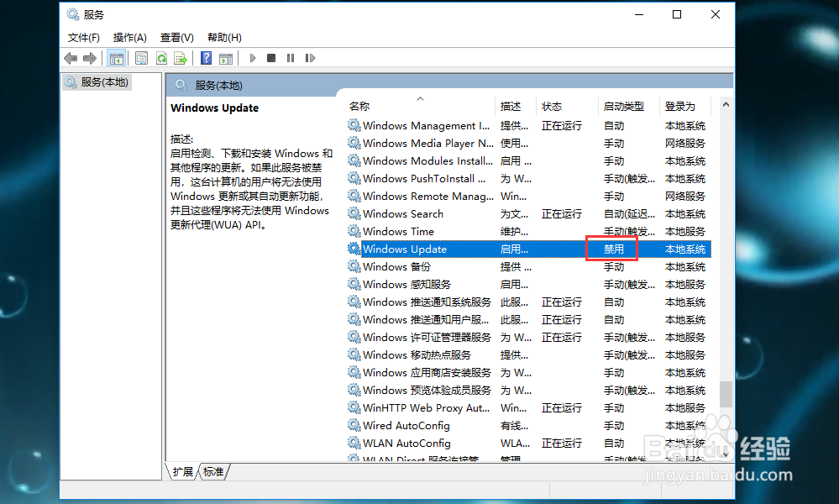Open the 查看(V) menu

(x=176, y=38)
